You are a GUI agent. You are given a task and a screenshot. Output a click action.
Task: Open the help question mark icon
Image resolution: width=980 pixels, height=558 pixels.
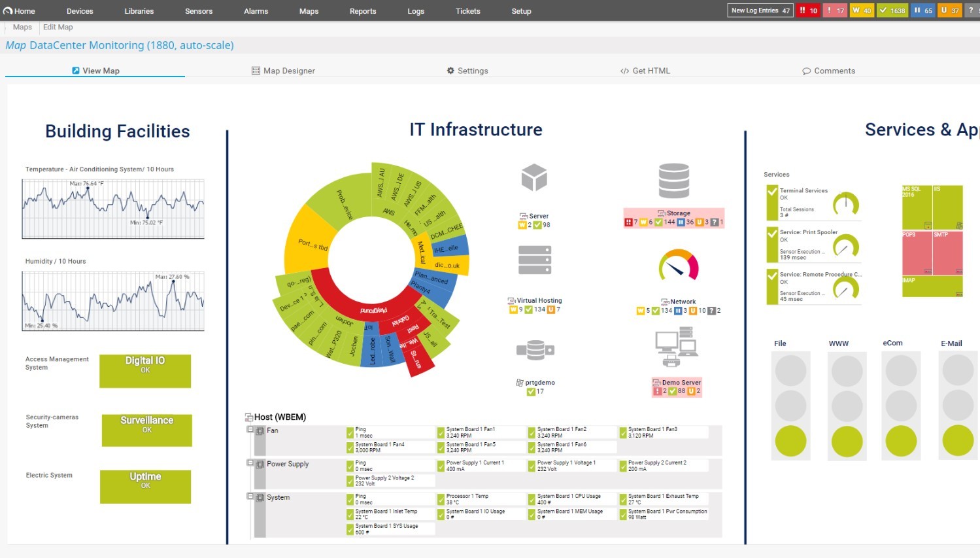[x=973, y=10]
